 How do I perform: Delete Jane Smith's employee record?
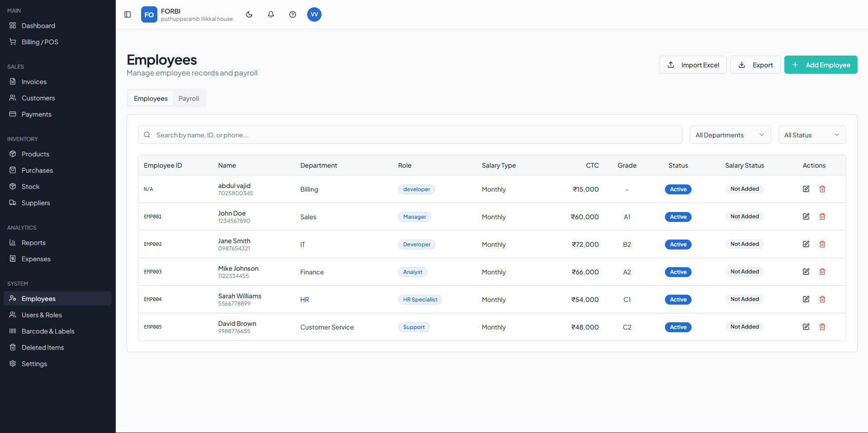tap(822, 244)
